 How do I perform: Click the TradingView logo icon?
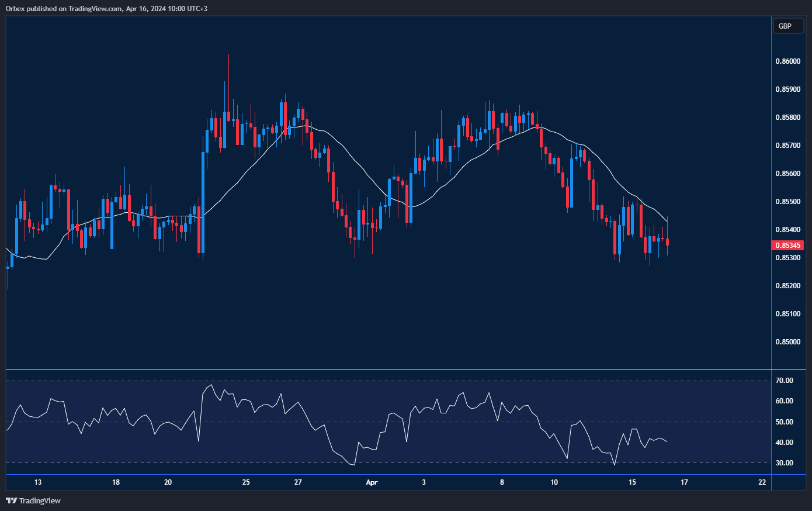pos(11,500)
